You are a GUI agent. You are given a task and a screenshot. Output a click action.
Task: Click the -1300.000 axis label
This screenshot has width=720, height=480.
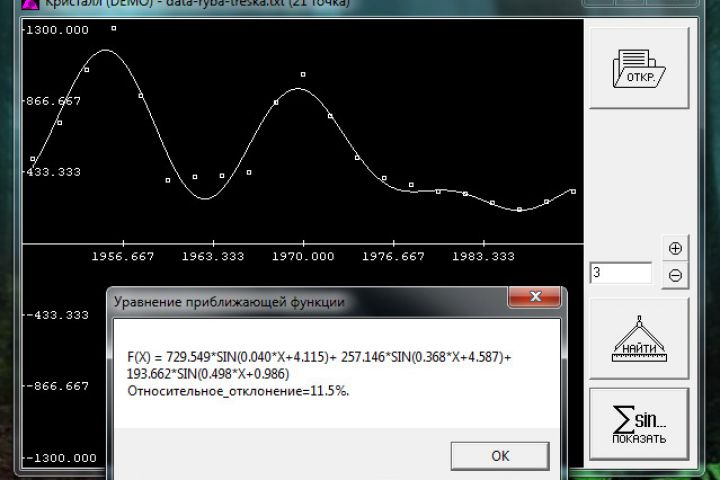point(60,458)
